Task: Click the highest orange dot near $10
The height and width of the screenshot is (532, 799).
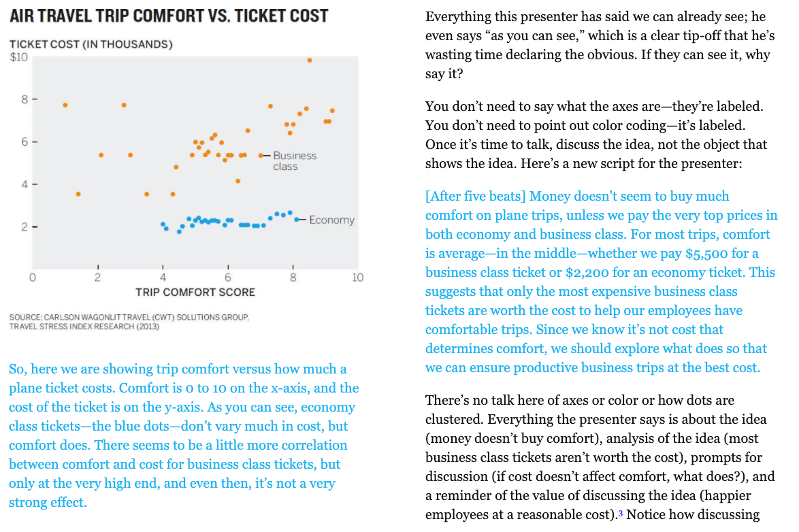Action: tap(309, 60)
